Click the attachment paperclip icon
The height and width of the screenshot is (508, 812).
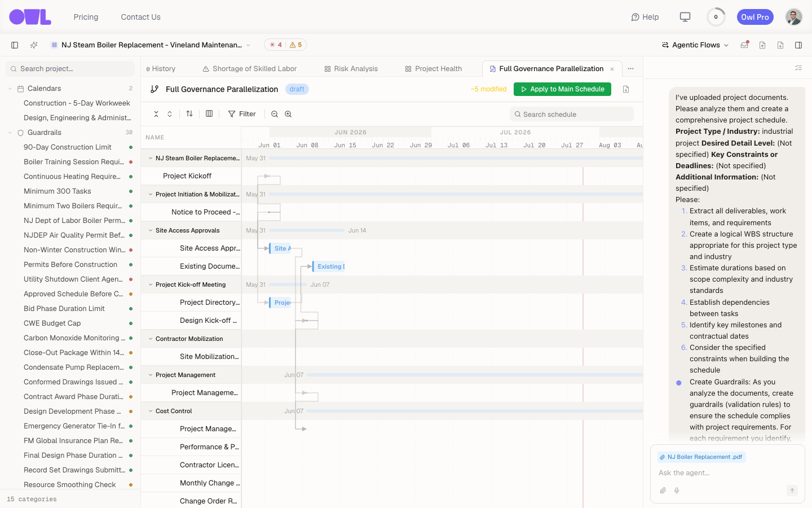(x=663, y=491)
